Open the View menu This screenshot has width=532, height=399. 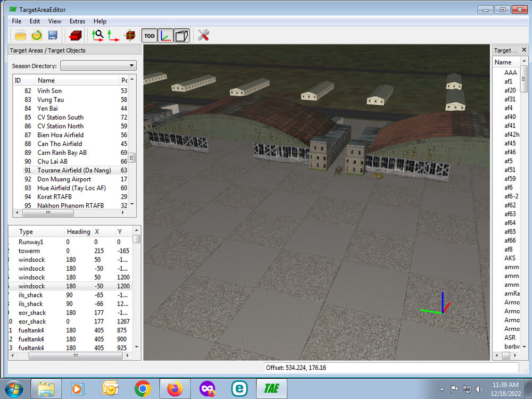click(55, 21)
